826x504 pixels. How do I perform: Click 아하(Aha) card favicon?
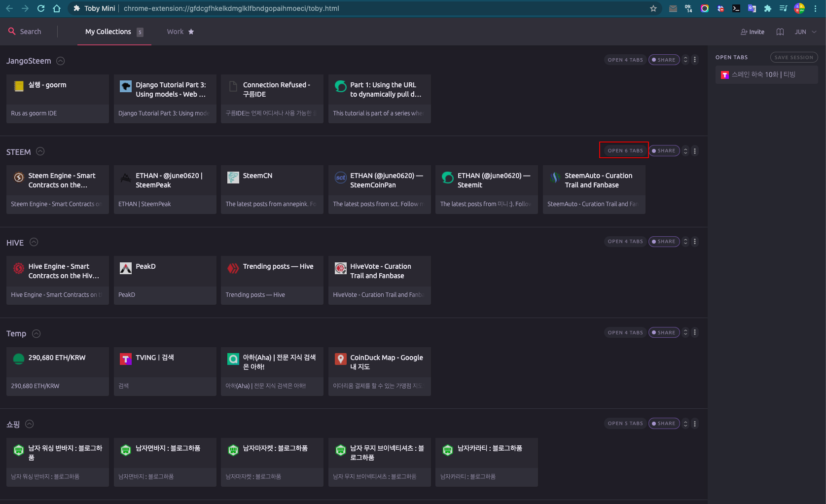(233, 359)
